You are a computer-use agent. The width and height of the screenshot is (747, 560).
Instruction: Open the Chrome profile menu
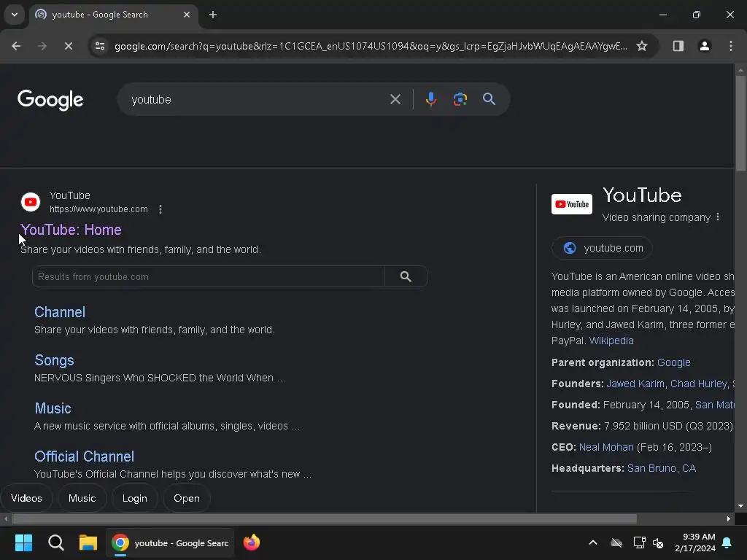click(705, 46)
